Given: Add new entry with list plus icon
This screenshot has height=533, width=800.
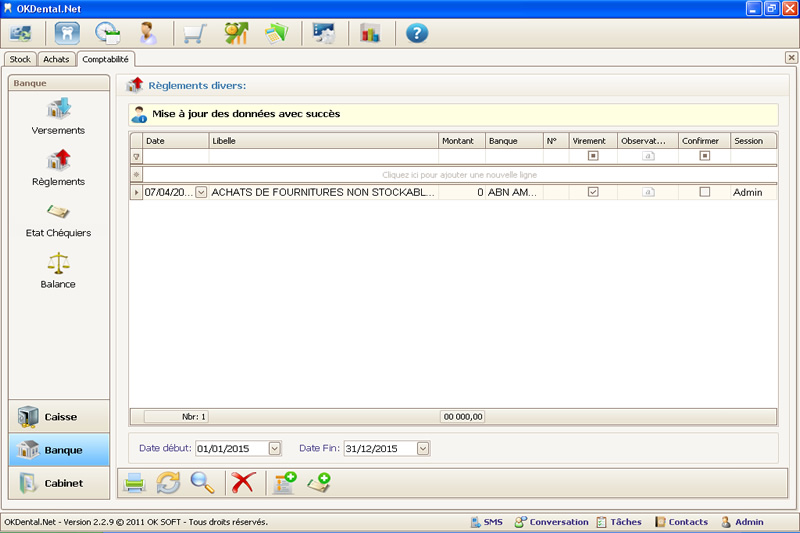Looking at the screenshot, I should tap(284, 483).
